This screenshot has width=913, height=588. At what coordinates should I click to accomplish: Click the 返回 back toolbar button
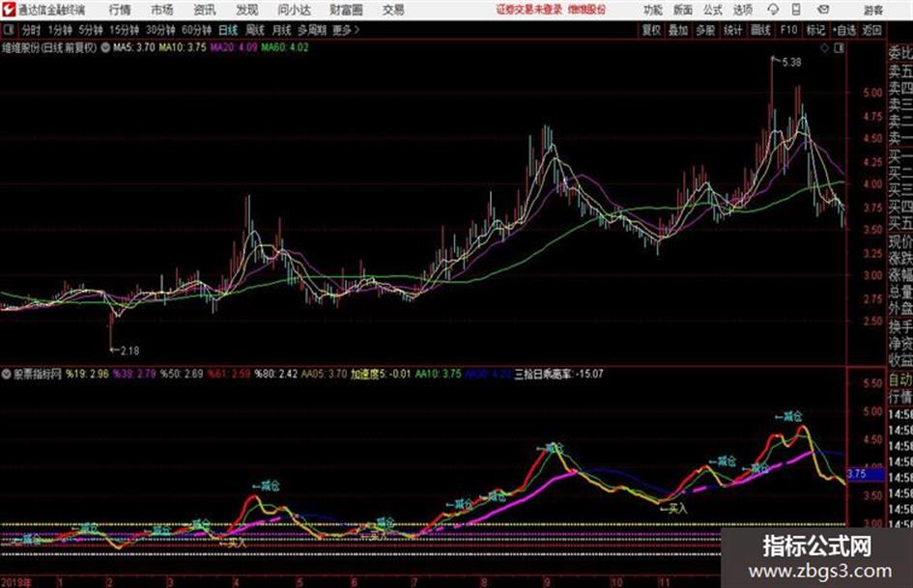click(x=871, y=30)
